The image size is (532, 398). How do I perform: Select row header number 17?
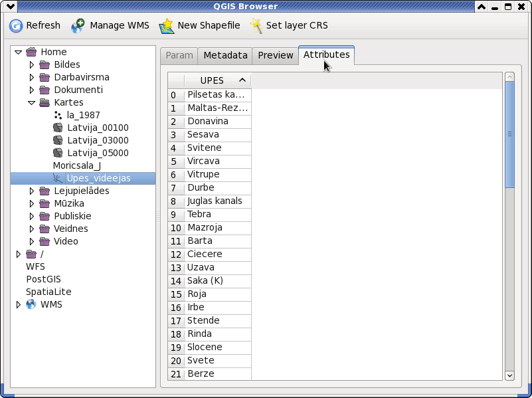(176, 321)
